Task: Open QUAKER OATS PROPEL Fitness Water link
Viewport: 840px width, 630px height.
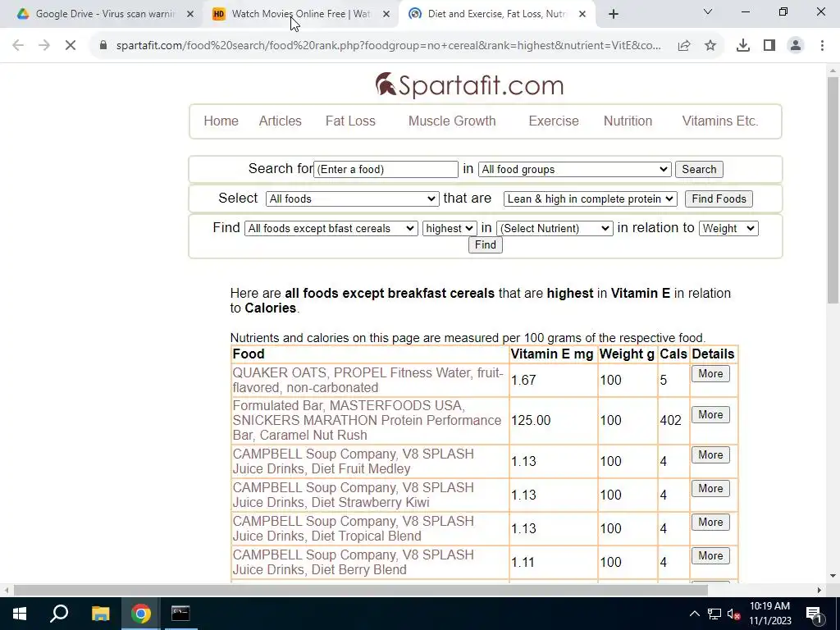Action: click(x=368, y=381)
